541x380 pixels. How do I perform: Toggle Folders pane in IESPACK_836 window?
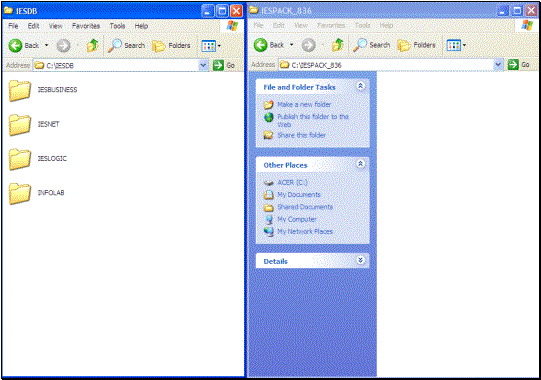point(416,45)
